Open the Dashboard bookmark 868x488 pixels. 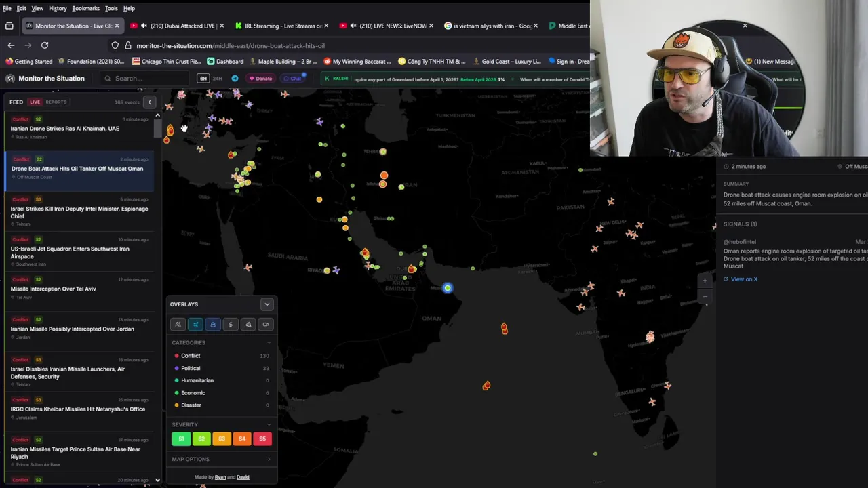pyautogui.click(x=225, y=62)
